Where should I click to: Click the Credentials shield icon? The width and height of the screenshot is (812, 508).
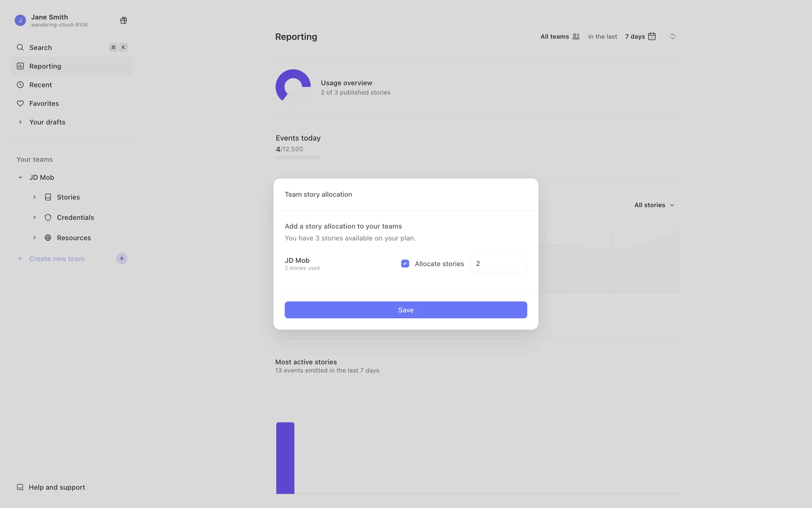pos(48,218)
